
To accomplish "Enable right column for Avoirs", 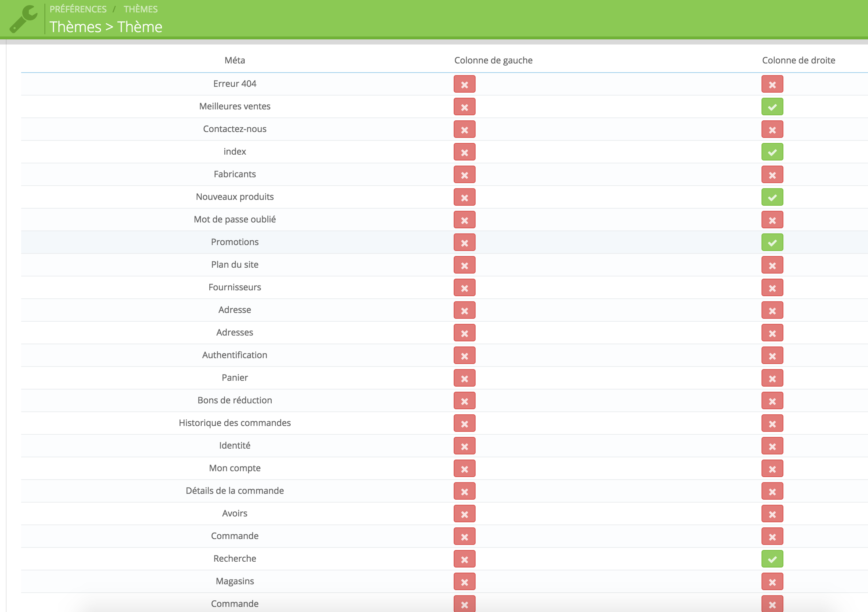I will [772, 514].
